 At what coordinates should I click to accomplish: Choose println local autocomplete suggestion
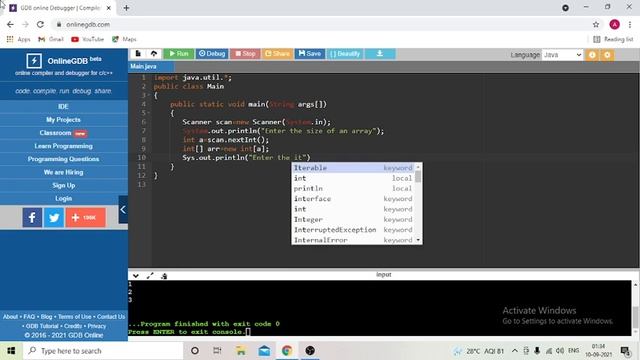pyautogui.click(x=353, y=189)
